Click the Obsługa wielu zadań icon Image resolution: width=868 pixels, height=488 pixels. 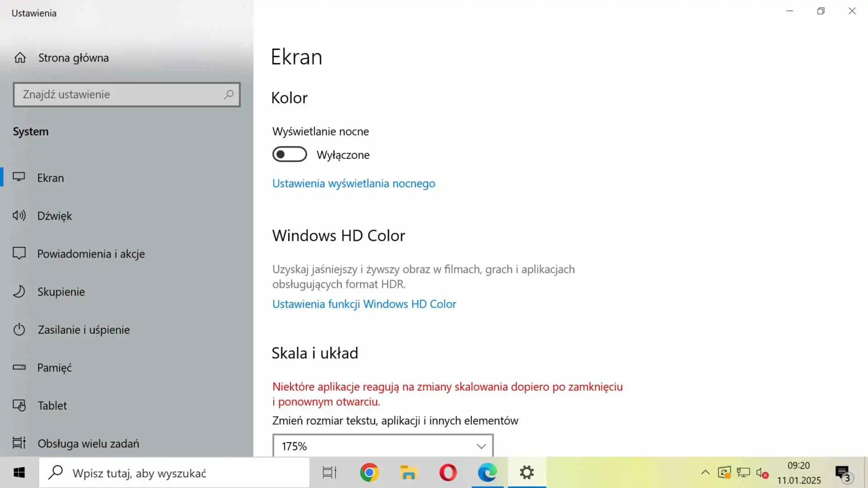coord(19,443)
